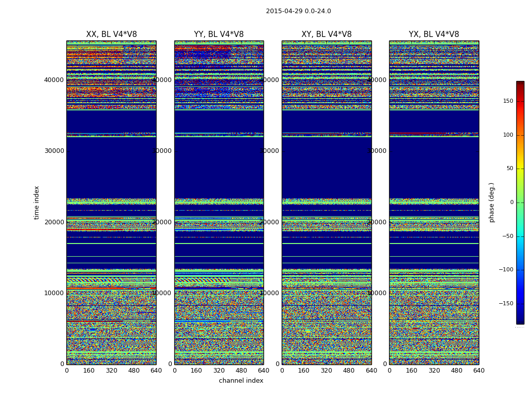Click the 480 tick below the XY plot
Image resolution: width=532 pixels, height=405 pixels.
tap(349, 371)
